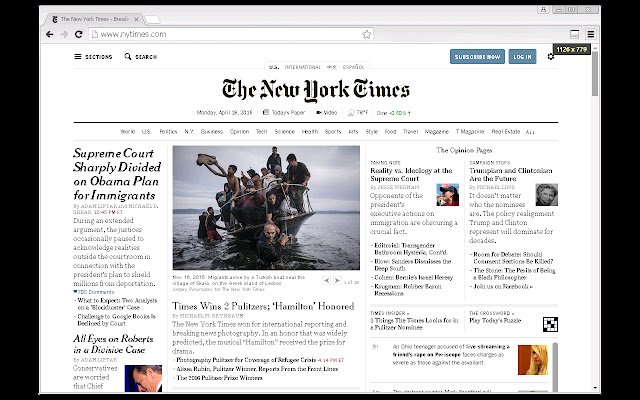This screenshot has height=400, width=640.
Task: Click the New York Times masthead logo
Action: (316, 90)
